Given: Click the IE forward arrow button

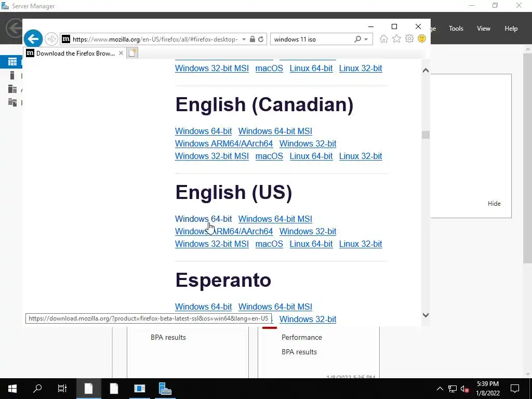Looking at the screenshot, I should tap(51, 39).
